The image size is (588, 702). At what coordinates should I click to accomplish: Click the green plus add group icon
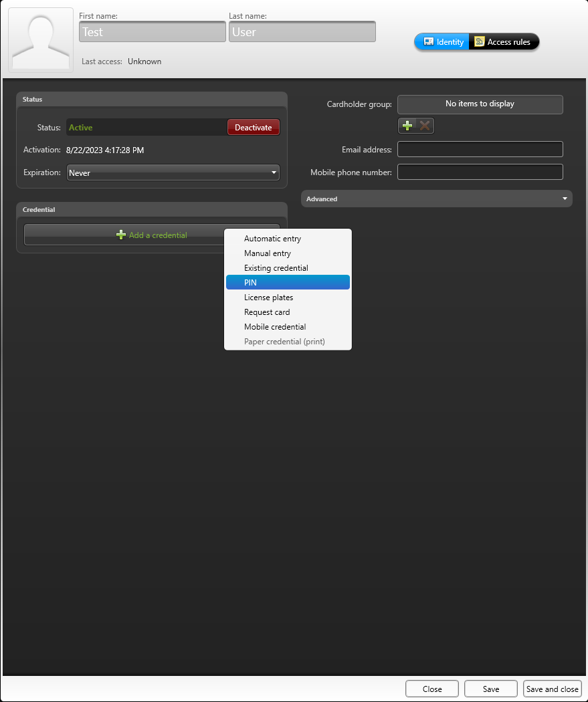[407, 126]
